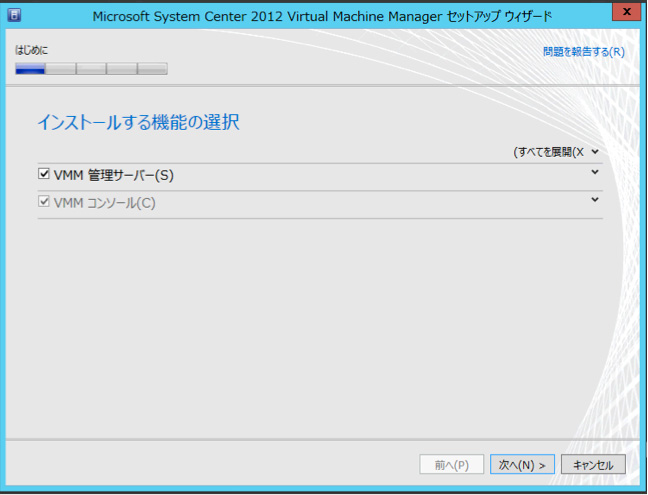Toggle the VMM 管理サーバー(S) checkbox
Image resolution: width=648 pixels, height=495 pixels.
(x=43, y=174)
